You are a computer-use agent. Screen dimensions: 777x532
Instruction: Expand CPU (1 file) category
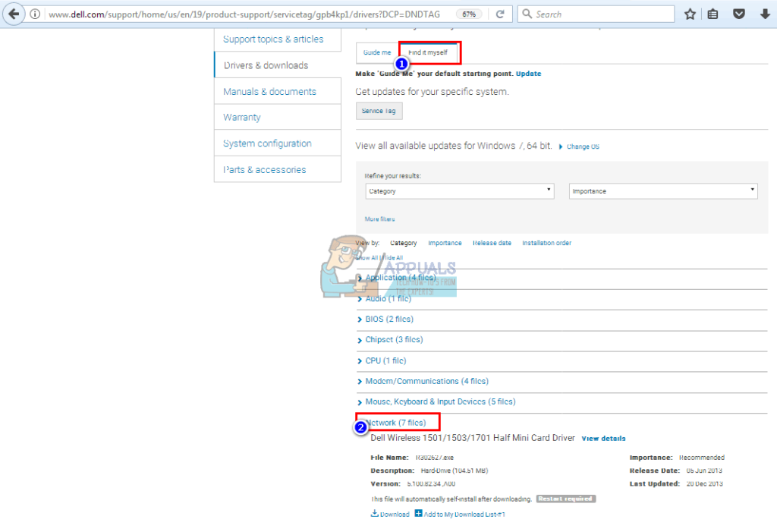click(385, 361)
